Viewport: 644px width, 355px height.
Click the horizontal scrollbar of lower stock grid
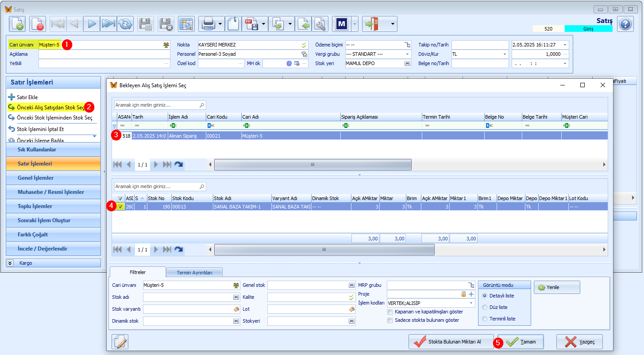pos(324,250)
